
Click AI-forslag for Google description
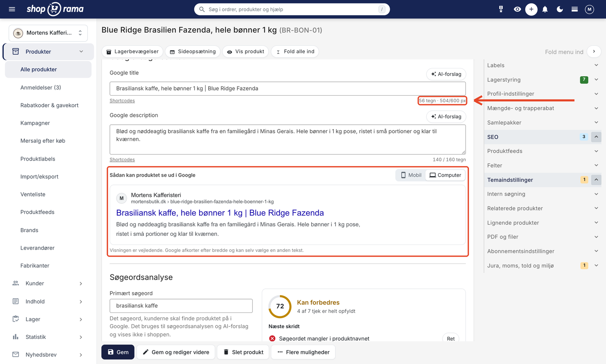(x=446, y=116)
